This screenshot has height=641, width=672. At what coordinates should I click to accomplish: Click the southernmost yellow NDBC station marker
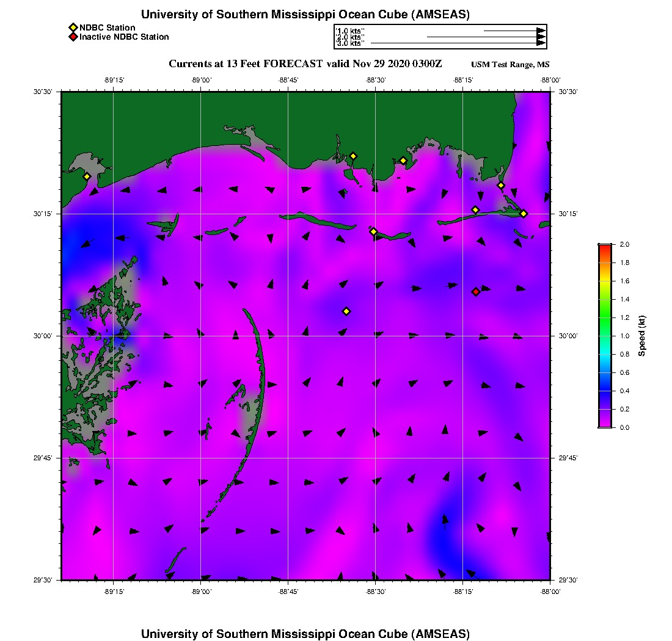[x=346, y=311]
